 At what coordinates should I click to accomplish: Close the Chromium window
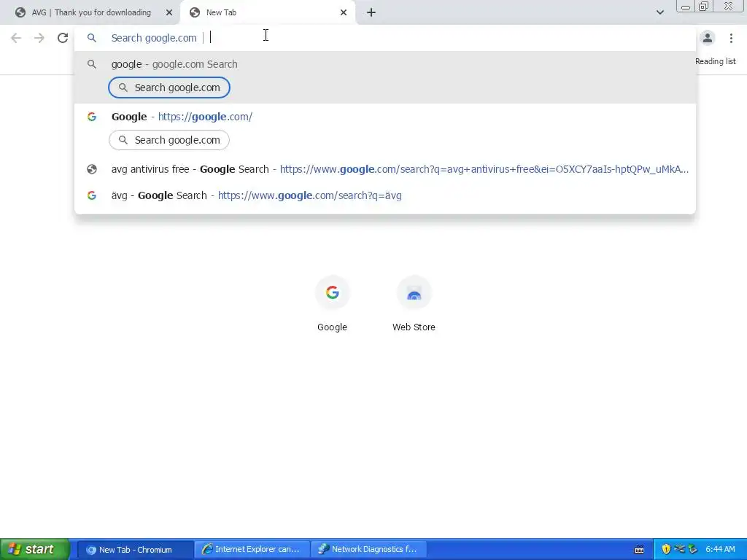point(729,6)
